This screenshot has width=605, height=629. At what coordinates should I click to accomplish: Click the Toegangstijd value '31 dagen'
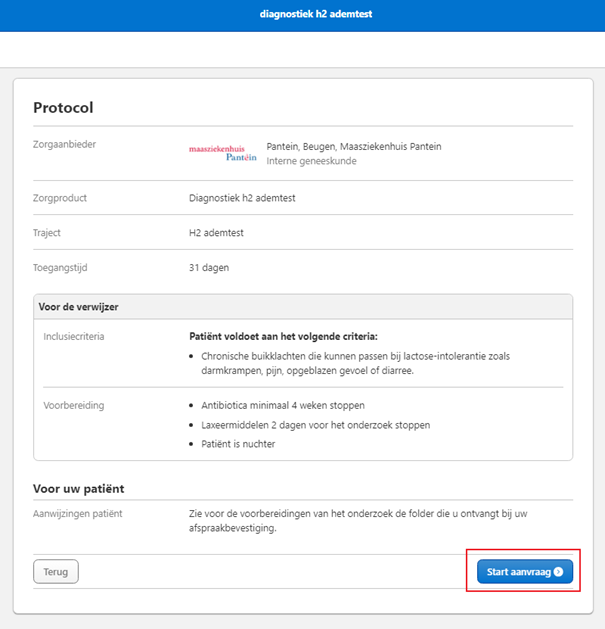click(210, 268)
